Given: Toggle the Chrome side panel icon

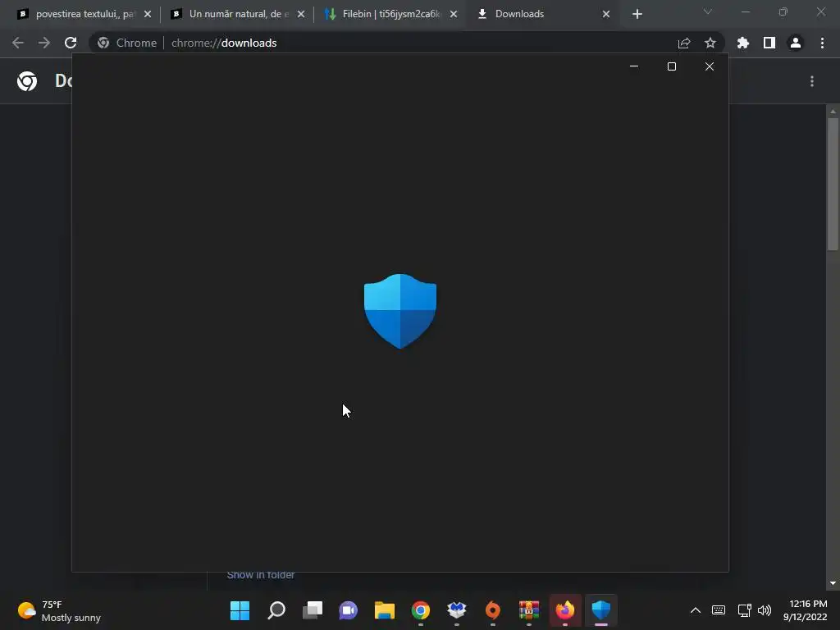Looking at the screenshot, I should (769, 43).
